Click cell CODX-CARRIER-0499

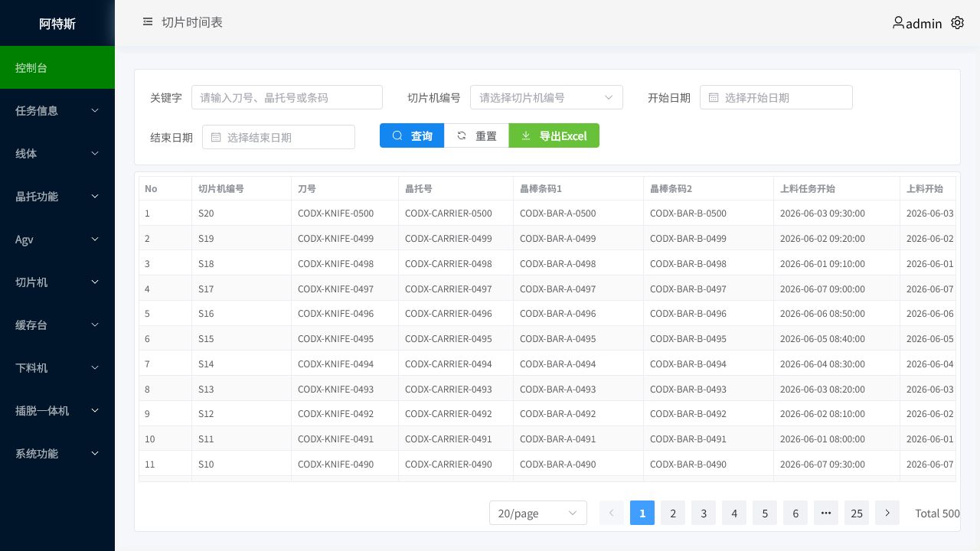coord(456,238)
